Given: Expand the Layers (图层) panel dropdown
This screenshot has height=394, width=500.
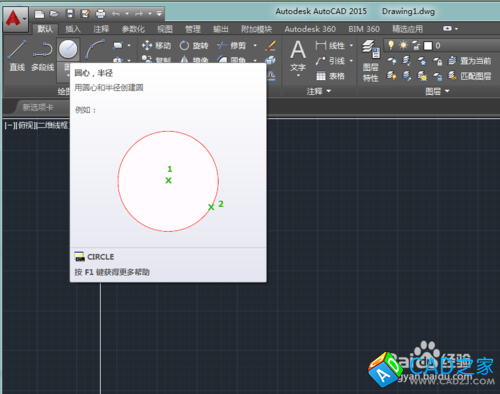Looking at the screenshot, I should coord(437,91).
